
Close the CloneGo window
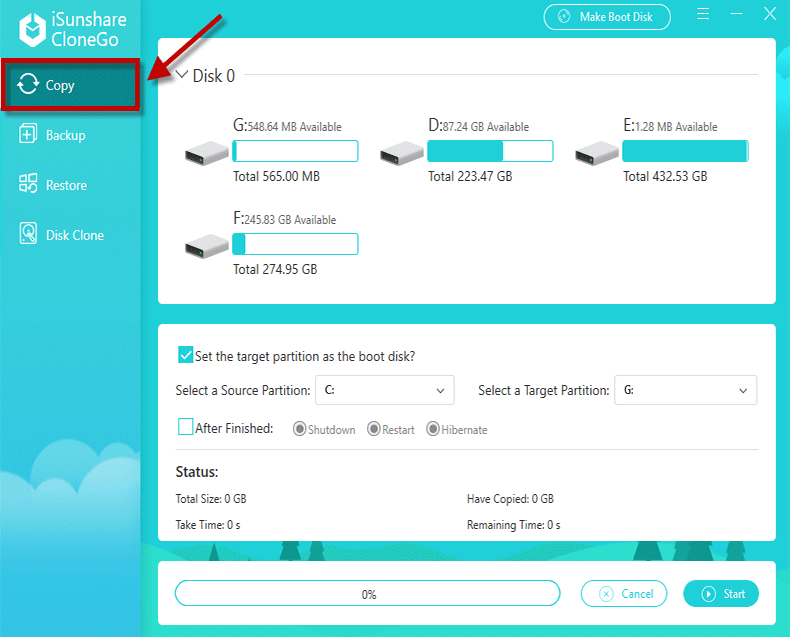pos(770,14)
